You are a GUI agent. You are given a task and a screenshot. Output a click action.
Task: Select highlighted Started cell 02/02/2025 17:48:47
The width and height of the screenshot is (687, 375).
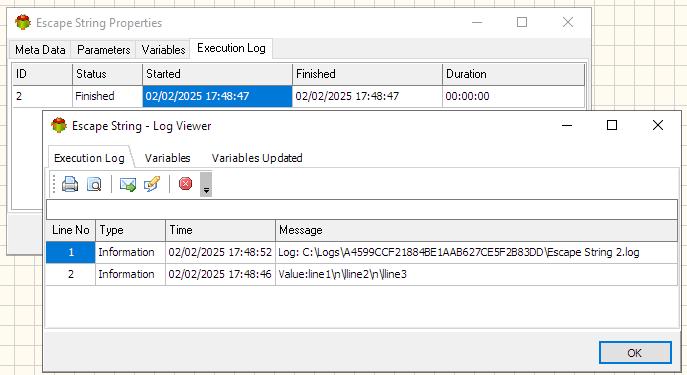point(217,96)
